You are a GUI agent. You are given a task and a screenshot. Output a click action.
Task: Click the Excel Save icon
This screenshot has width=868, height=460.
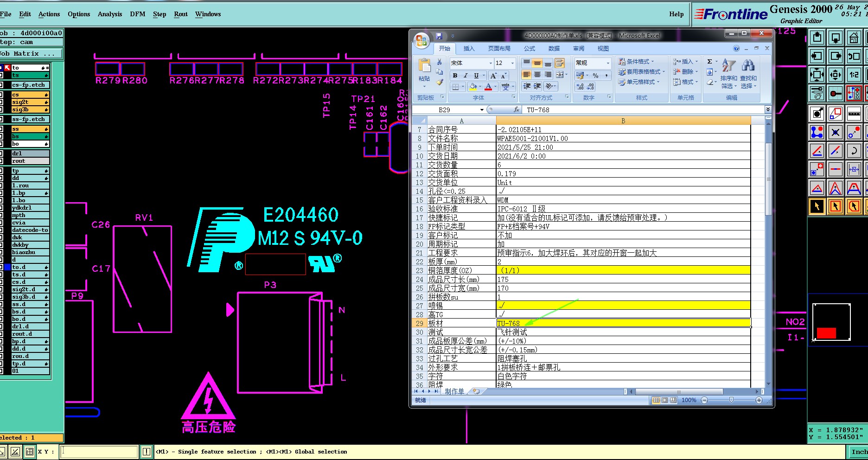tap(439, 36)
